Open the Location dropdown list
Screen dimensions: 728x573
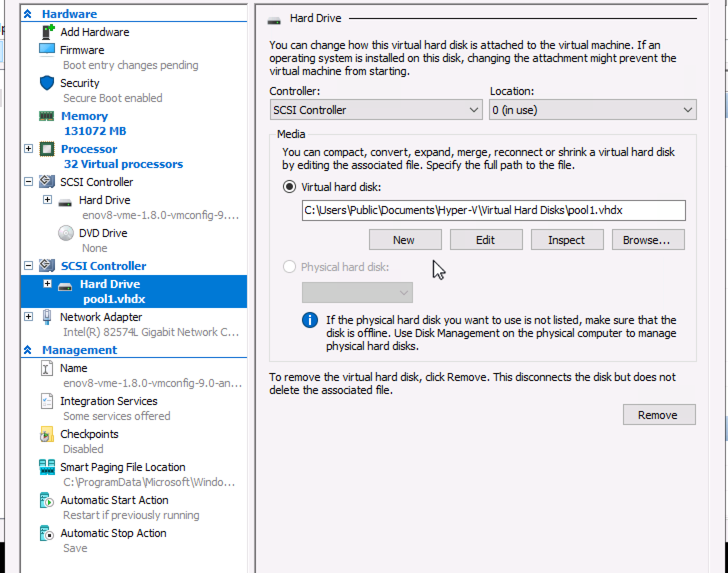pos(592,110)
